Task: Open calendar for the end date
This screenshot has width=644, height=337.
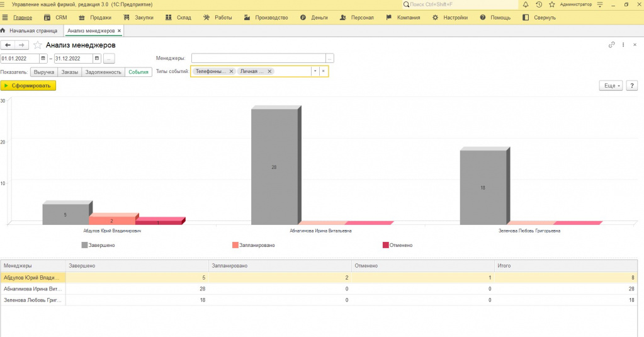Action: pyautogui.click(x=97, y=59)
